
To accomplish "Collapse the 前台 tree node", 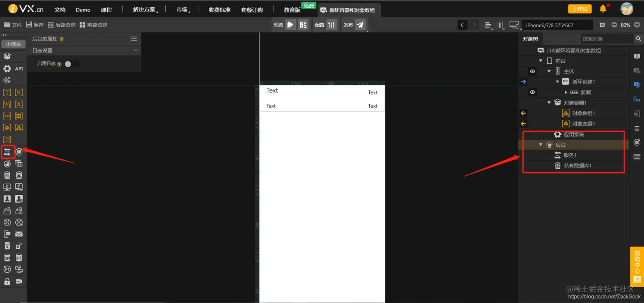I will [x=540, y=61].
